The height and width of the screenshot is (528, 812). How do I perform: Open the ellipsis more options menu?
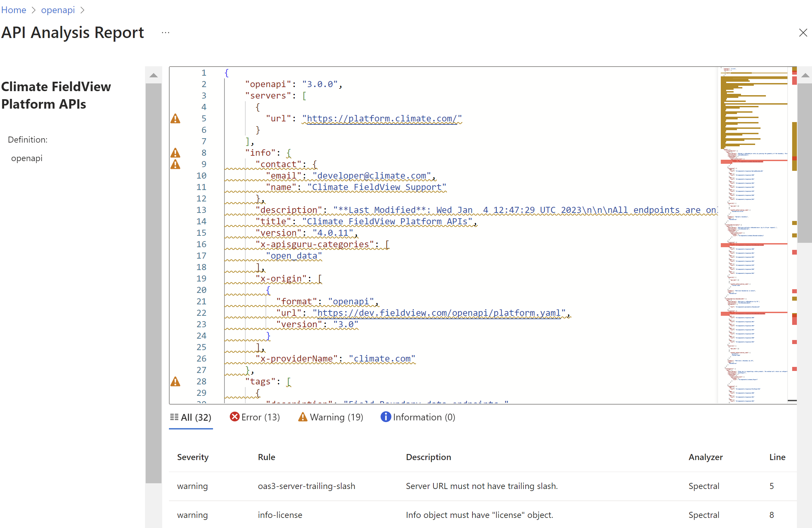pos(166,33)
